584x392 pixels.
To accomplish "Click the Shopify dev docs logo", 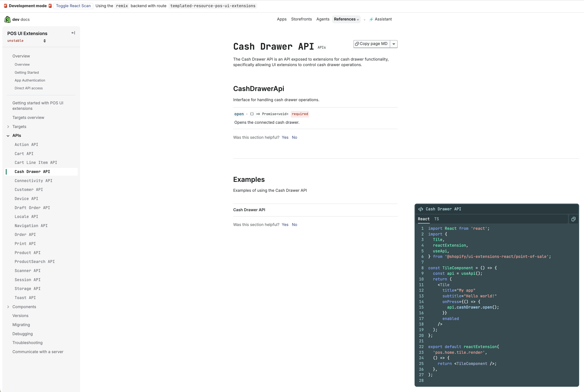I will point(8,19).
